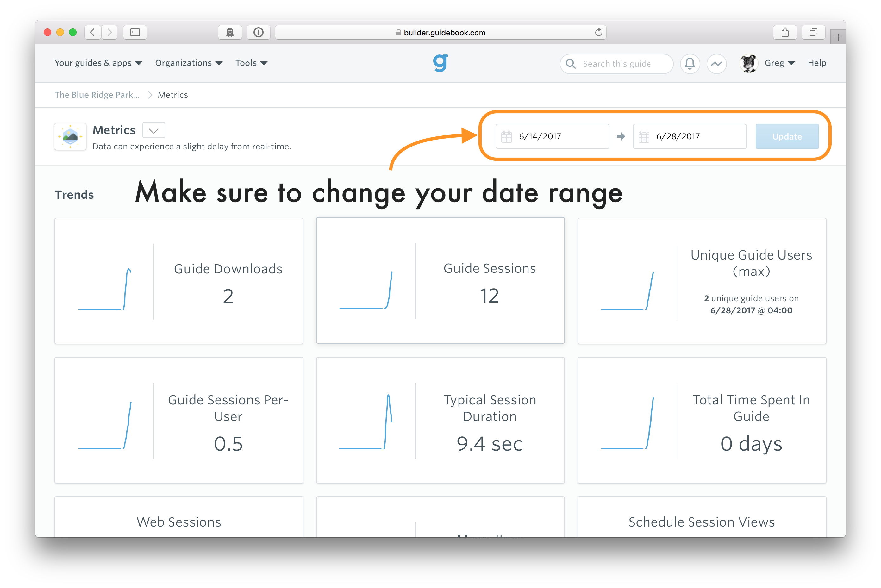
Task: Edit the 6/28/2017 end date field
Action: pyautogui.click(x=690, y=136)
